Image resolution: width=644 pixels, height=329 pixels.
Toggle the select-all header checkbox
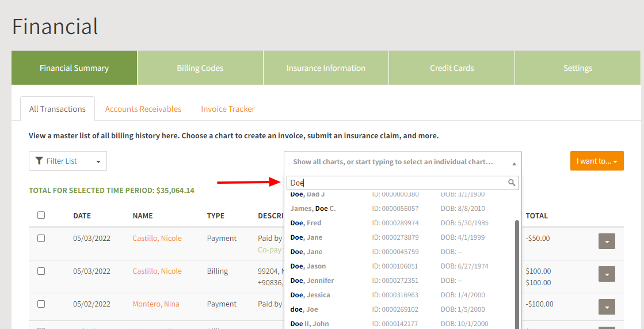click(x=41, y=215)
